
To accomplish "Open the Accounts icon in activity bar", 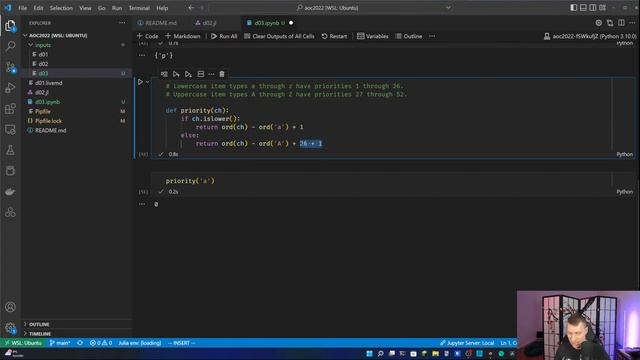I will click(x=10, y=307).
